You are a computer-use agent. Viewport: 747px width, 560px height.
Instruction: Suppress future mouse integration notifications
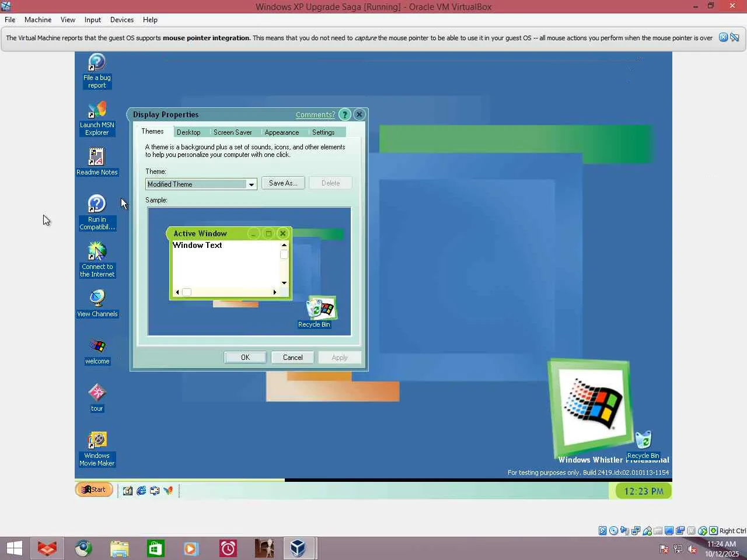click(x=735, y=37)
